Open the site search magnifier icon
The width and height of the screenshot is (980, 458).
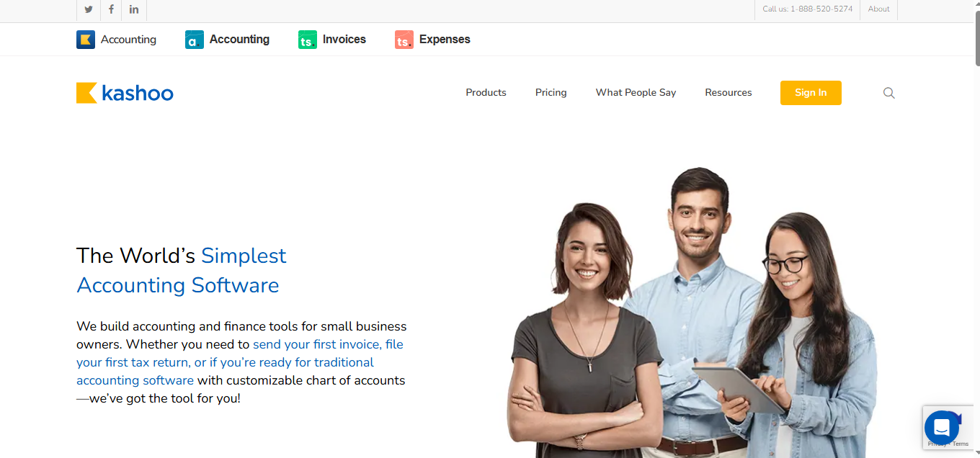(889, 93)
